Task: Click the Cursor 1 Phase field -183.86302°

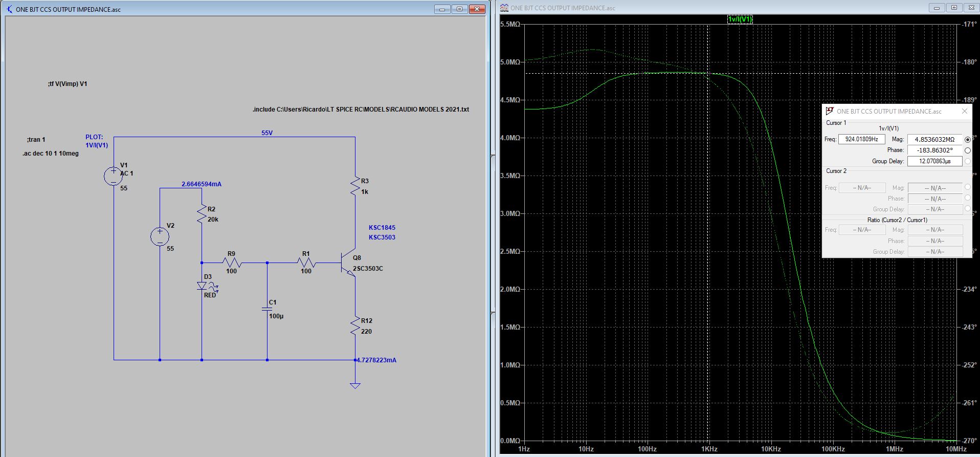Action: pos(934,150)
